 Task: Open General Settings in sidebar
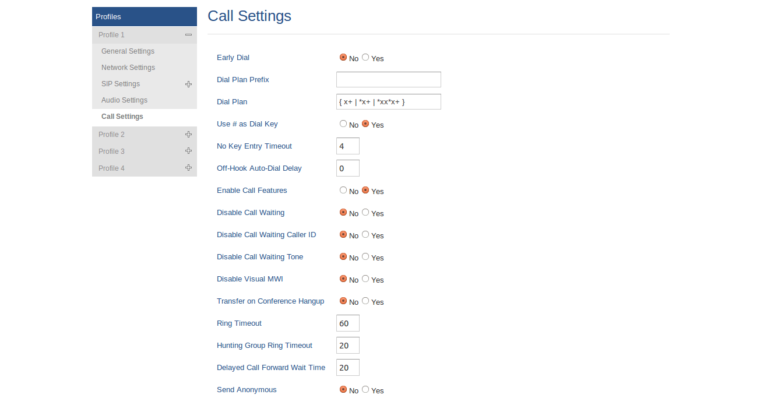coord(128,51)
